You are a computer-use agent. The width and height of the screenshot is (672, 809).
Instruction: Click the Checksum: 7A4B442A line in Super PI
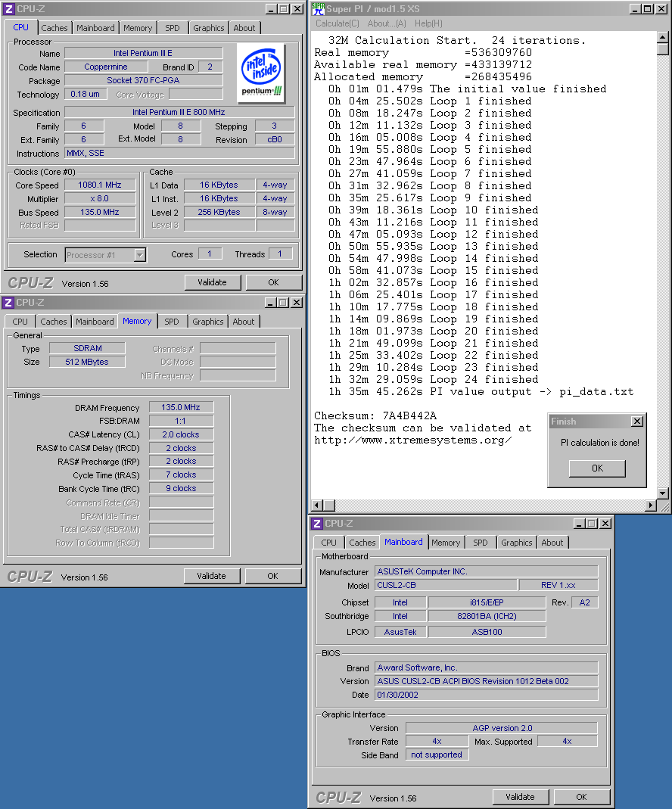(x=375, y=415)
